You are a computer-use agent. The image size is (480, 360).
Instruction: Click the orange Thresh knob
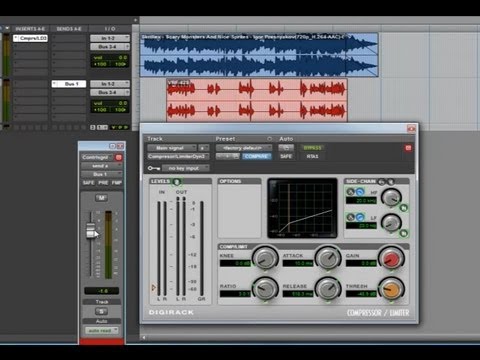pyautogui.click(x=391, y=289)
